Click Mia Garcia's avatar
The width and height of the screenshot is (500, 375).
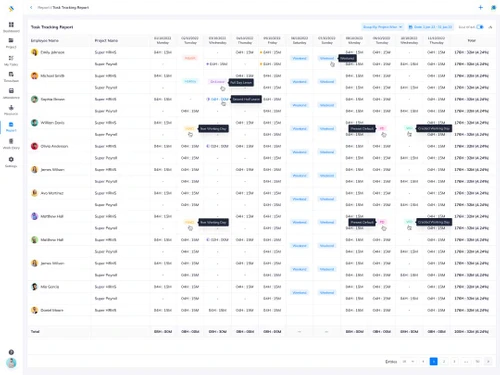point(34,287)
